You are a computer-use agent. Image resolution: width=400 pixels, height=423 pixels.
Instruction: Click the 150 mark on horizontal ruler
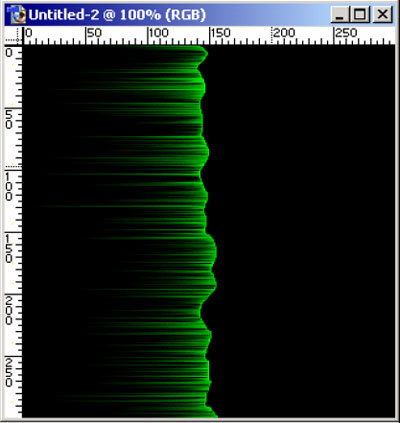(x=220, y=33)
